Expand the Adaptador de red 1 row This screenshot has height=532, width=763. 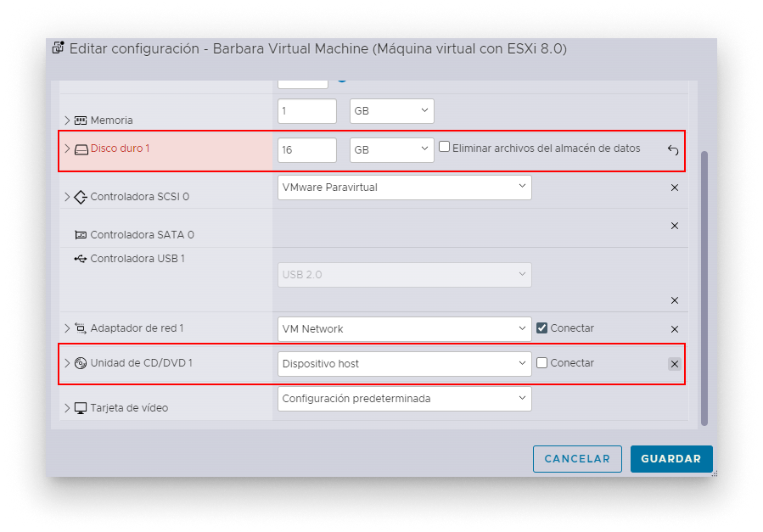pos(67,328)
